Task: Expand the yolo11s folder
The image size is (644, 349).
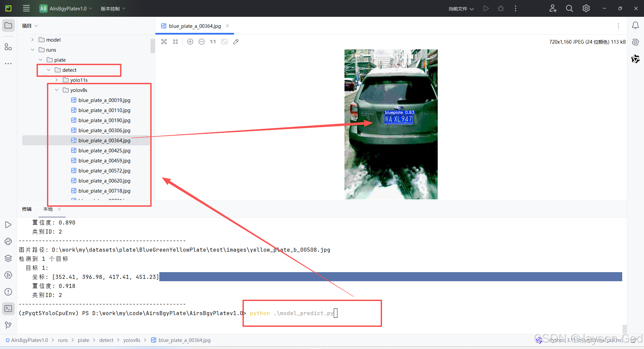Action: 57,80
